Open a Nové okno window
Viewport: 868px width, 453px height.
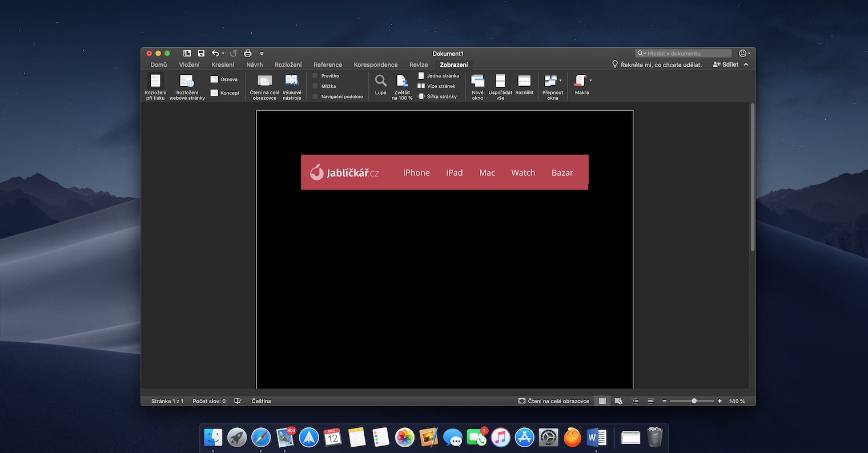tap(477, 81)
